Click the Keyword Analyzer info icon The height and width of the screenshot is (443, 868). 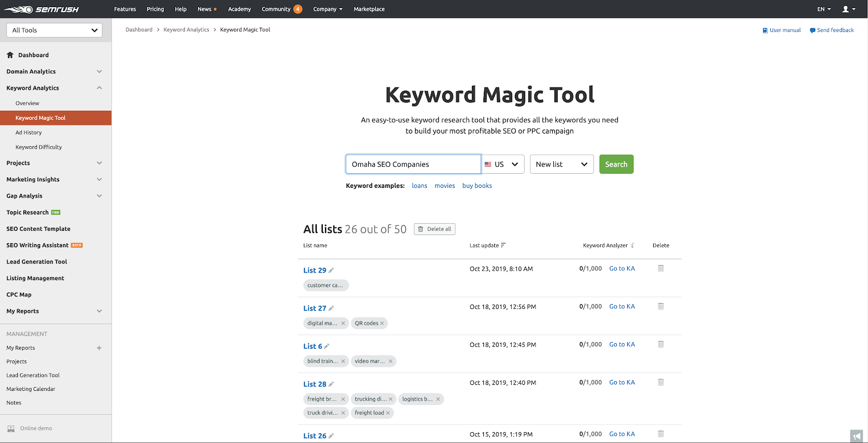click(633, 245)
